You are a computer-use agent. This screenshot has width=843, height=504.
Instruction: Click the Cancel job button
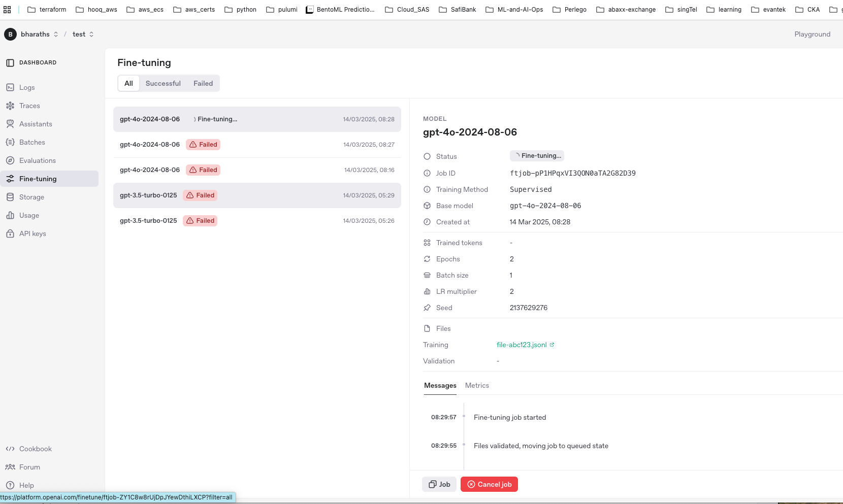pyautogui.click(x=489, y=484)
